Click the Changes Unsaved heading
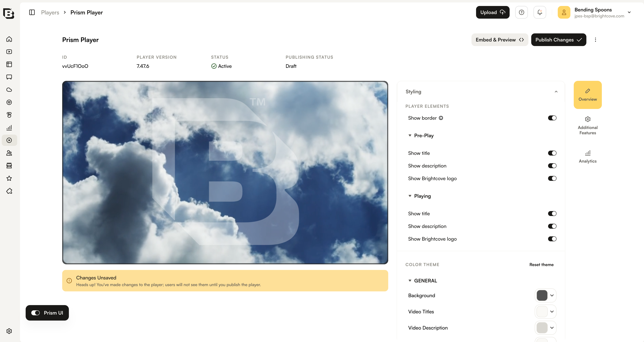Viewport: 644px width, 342px height. pos(96,278)
